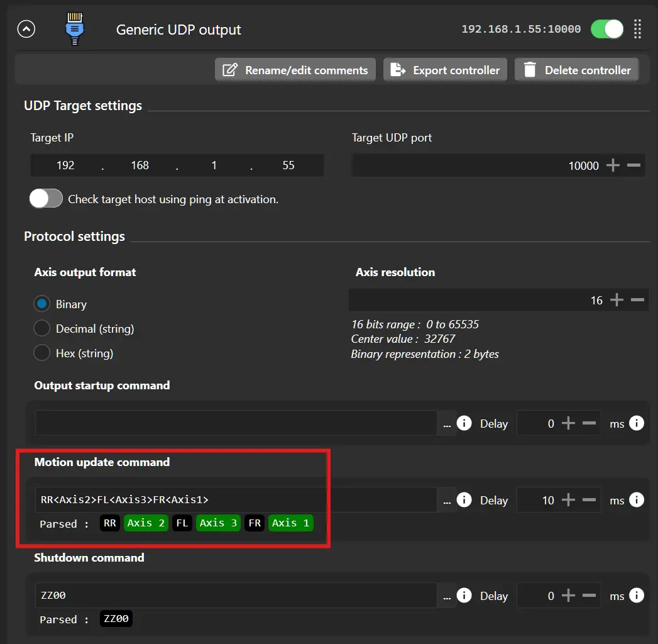Increase the Target UDP port with plus
The image size is (658, 644).
[613, 165]
